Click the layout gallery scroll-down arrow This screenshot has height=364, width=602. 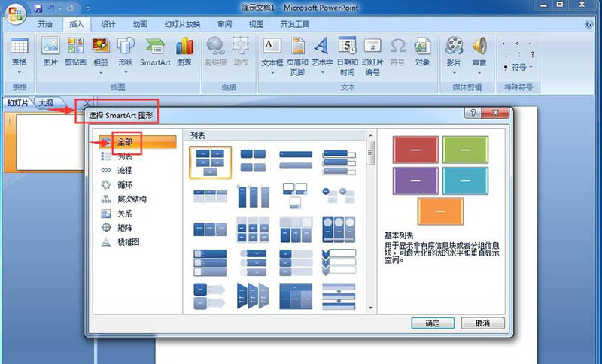371,308
